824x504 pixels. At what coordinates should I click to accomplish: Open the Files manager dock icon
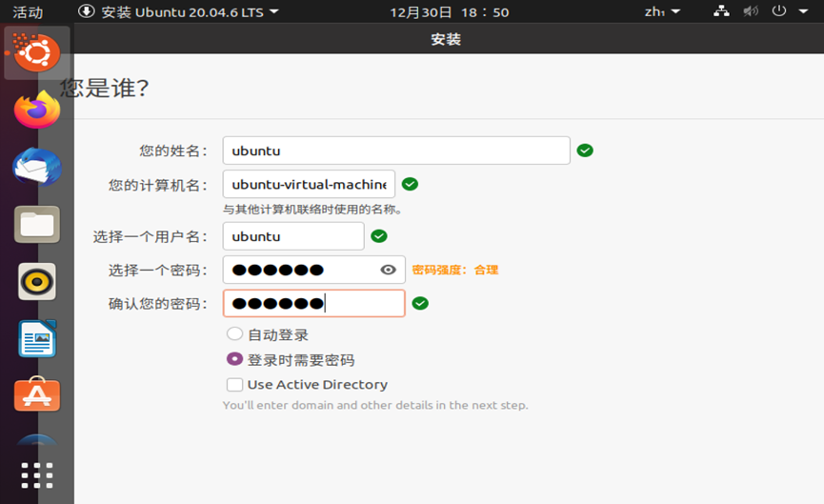(37, 225)
